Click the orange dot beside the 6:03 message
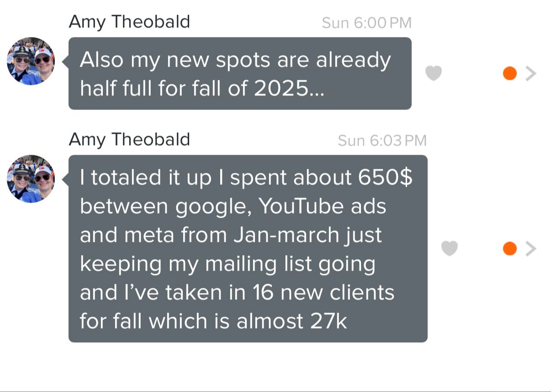Viewport: 551px width, 392px height. point(509,249)
